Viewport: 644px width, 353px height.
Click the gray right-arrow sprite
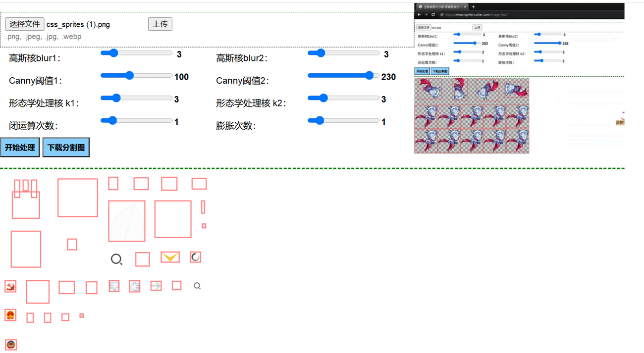[x=156, y=286]
